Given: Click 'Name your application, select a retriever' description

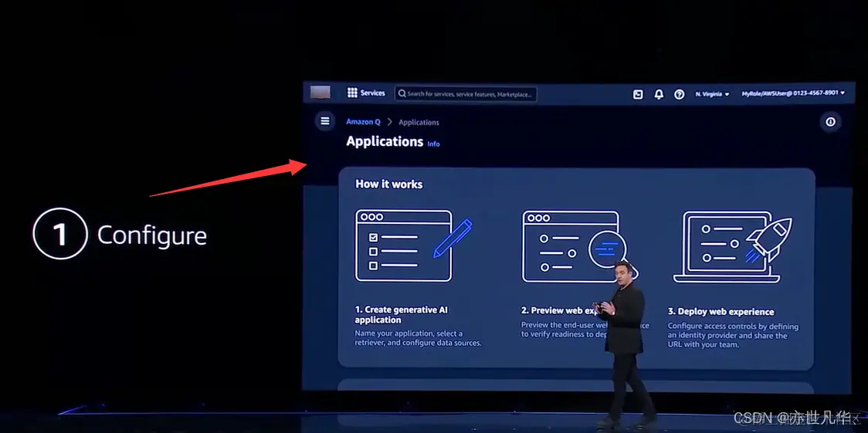Looking at the screenshot, I should click(418, 338).
